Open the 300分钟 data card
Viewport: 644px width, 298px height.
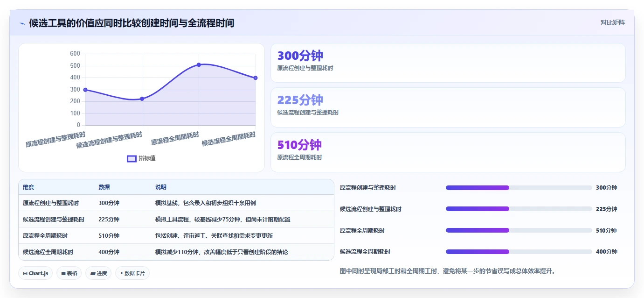click(x=448, y=63)
